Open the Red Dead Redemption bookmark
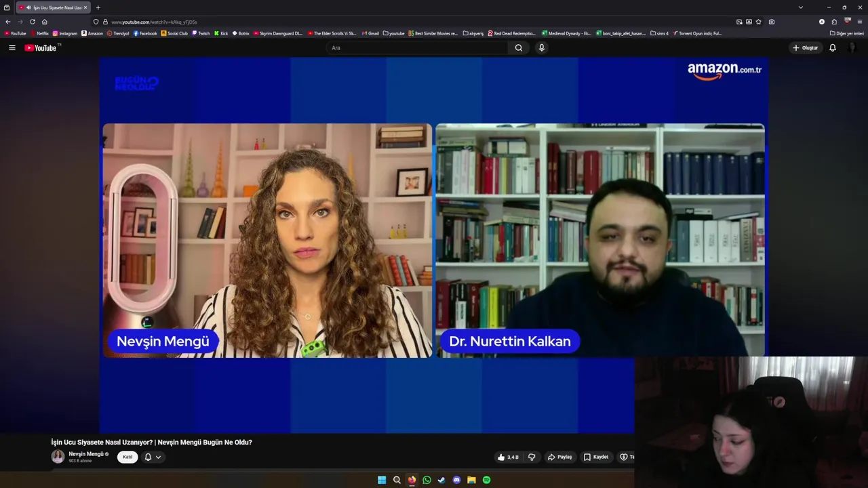Image resolution: width=868 pixels, height=488 pixels. coord(512,33)
